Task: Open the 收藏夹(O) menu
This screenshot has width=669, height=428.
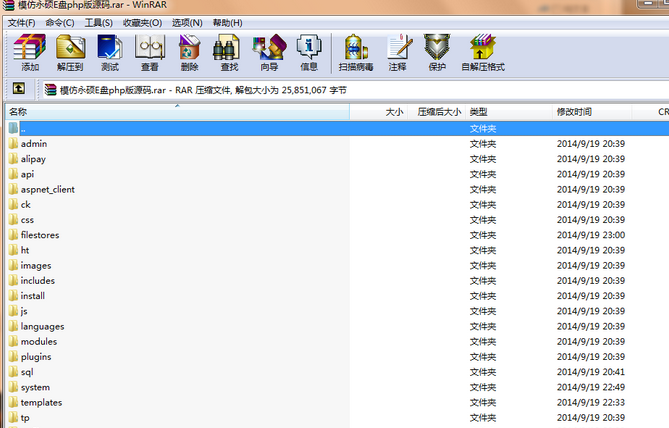Action: click(x=142, y=23)
